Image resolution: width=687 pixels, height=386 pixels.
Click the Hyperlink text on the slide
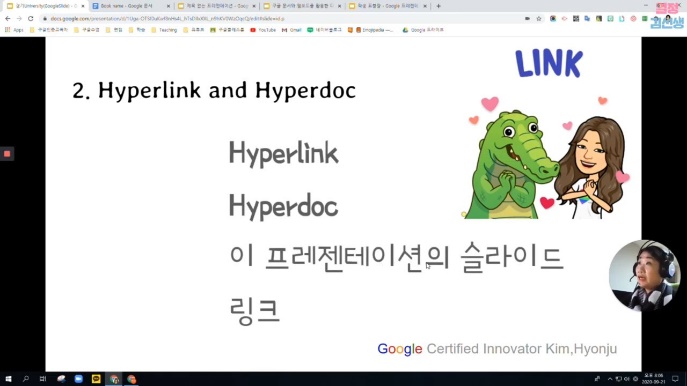click(284, 154)
